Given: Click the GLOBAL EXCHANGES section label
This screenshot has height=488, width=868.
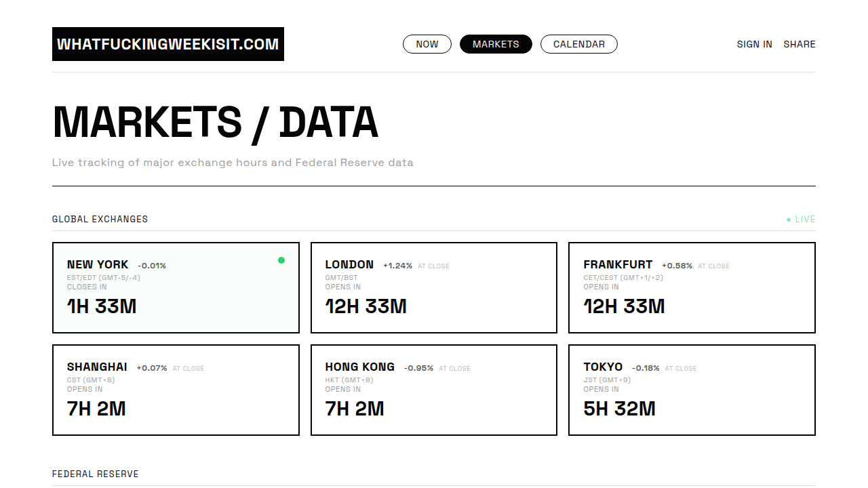Looking at the screenshot, I should (x=100, y=219).
